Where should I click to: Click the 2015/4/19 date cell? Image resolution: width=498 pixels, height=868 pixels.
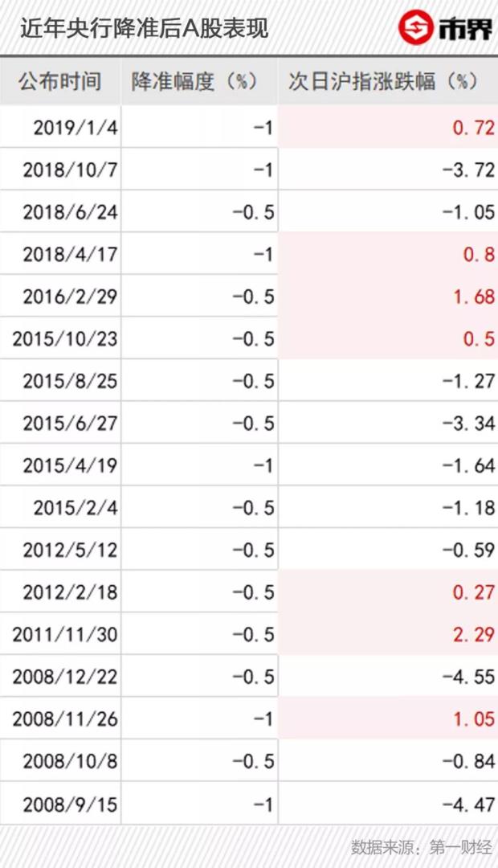pos(70,465)
